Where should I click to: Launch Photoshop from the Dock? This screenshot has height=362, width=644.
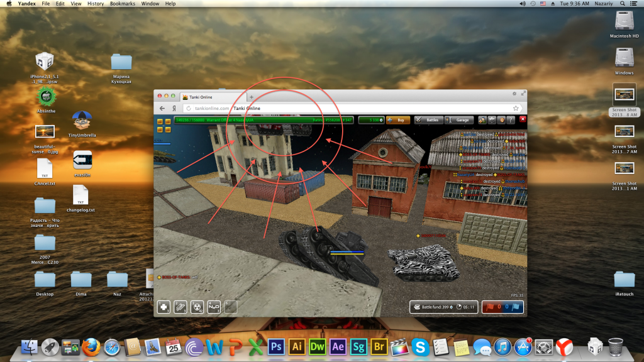tap(277, 346)
